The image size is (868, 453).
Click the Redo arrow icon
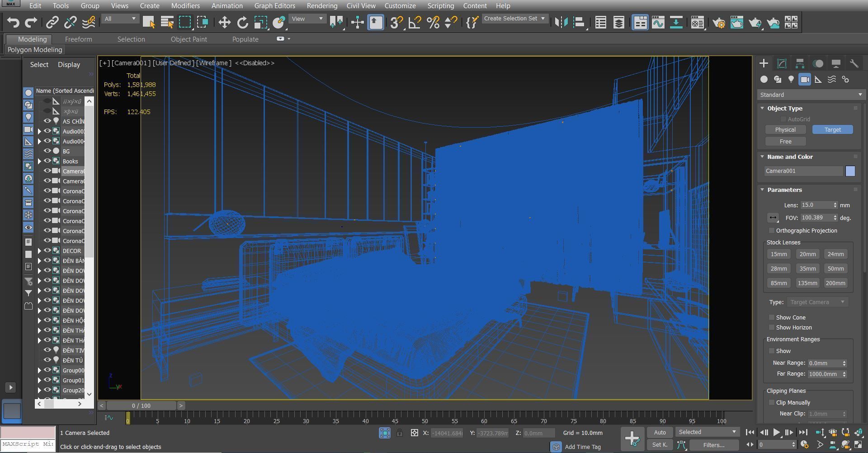tap(31, 22)
